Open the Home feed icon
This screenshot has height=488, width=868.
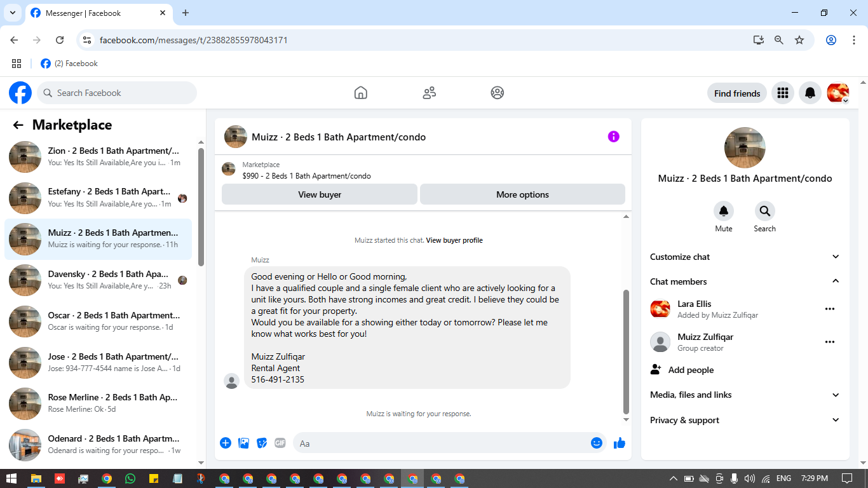click(360, 93)
